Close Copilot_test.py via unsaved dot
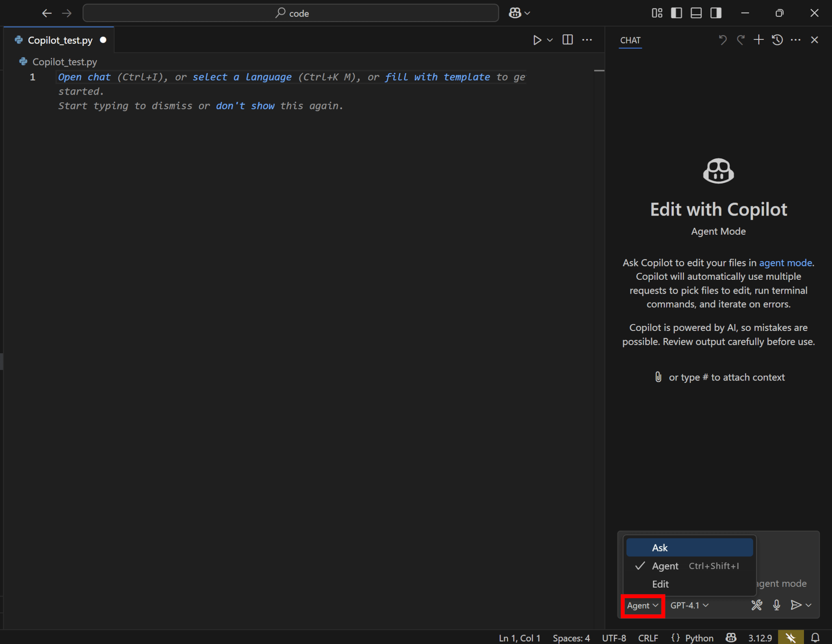The image size is (832, 644). point(103,40)
